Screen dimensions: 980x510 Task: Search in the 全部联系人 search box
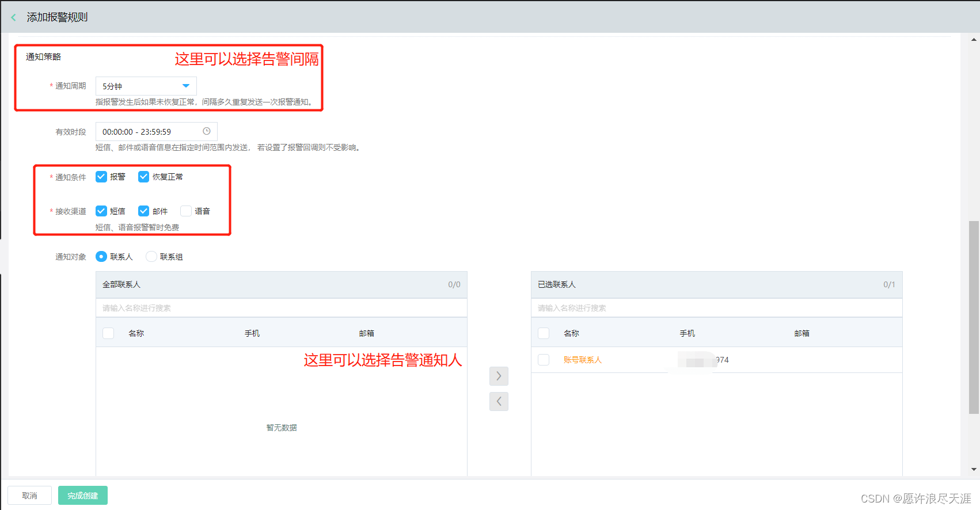coord(282,308)
